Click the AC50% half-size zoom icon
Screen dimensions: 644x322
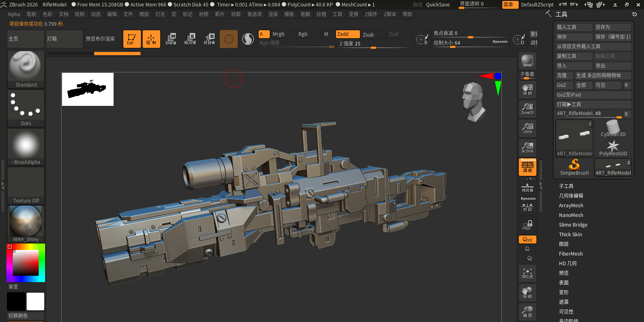pyautogui.click(x=527, y=147)
